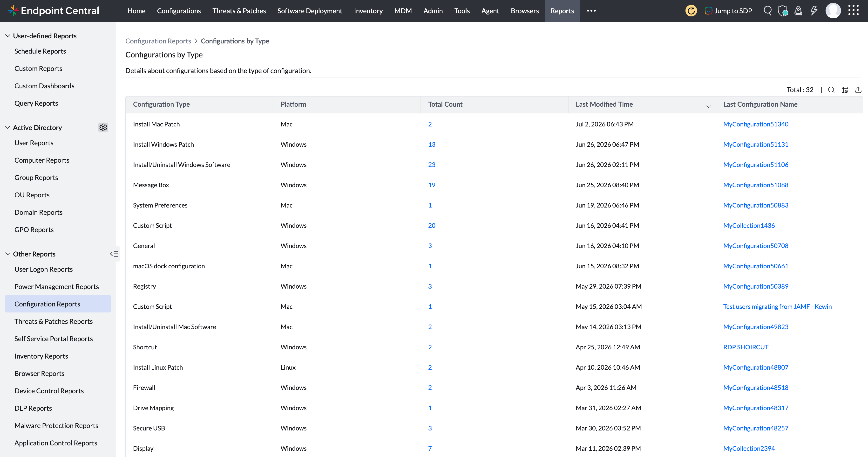The image size is (868, 457).
Task: Open RDP SHOIRCUT configuration link
Action: tap(746, 347)
